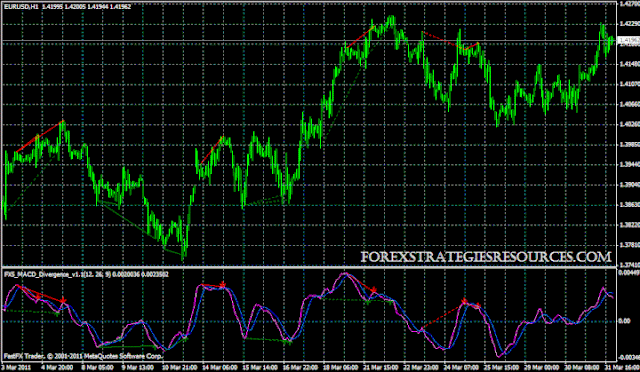Click the '18 Mar 06:00' time axis label

point(340,367)
